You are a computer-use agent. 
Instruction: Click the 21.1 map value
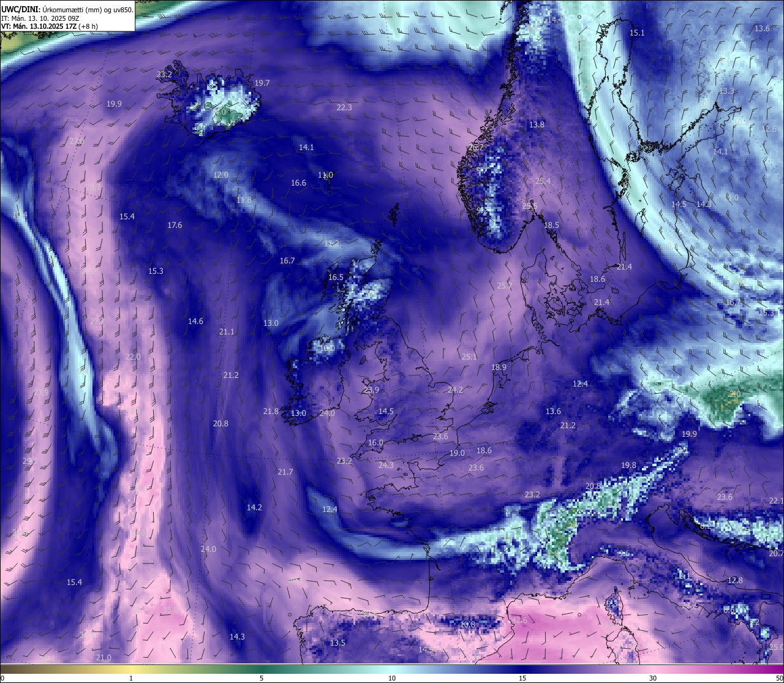227,331
